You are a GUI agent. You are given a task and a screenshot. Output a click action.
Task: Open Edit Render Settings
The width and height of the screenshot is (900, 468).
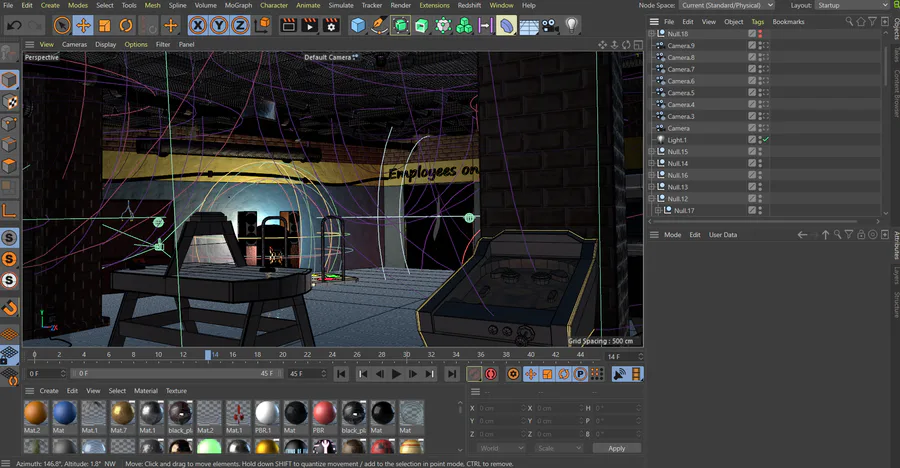pyautogui.click(x=331, y=25)
